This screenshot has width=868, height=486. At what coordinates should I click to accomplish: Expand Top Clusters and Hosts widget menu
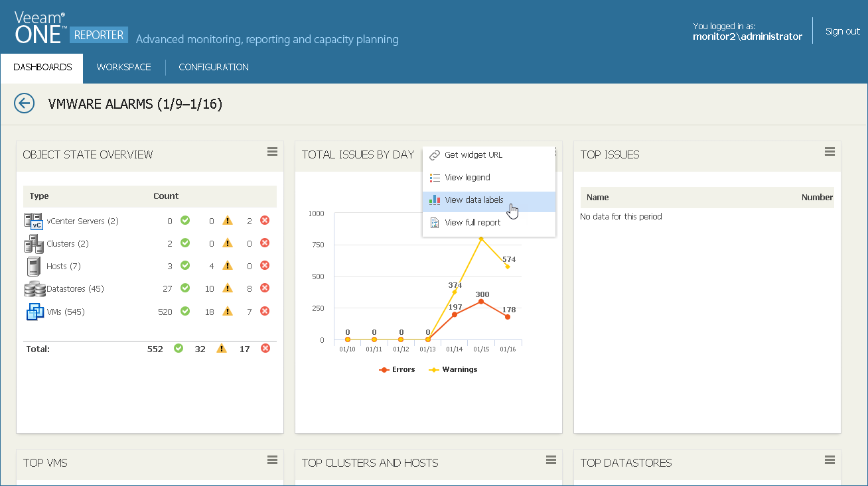551,460
